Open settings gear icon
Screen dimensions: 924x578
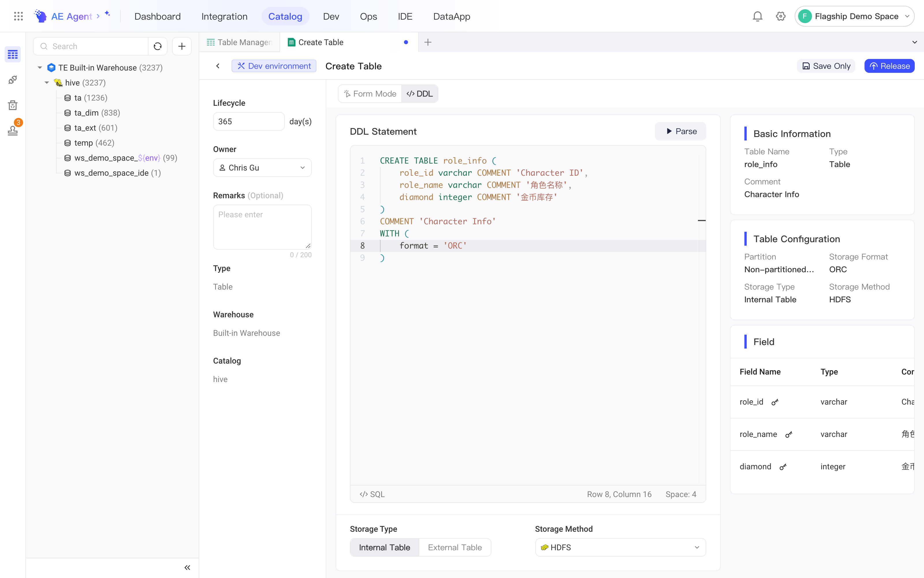[780, 16]
